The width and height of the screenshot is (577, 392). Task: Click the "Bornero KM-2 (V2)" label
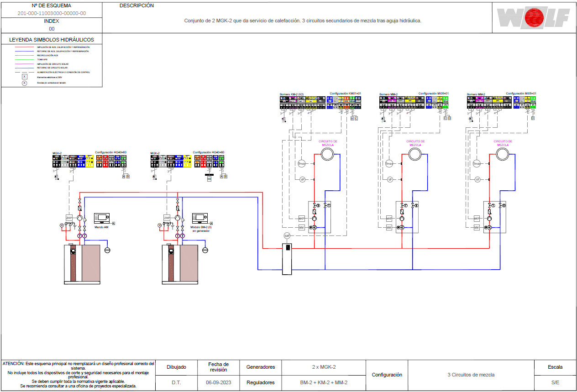point(292,94)
